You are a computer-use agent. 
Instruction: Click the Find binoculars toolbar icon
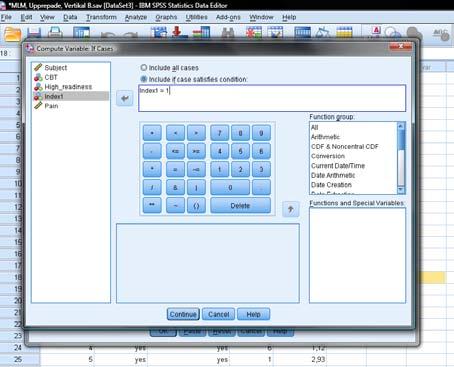click(228, 33)
